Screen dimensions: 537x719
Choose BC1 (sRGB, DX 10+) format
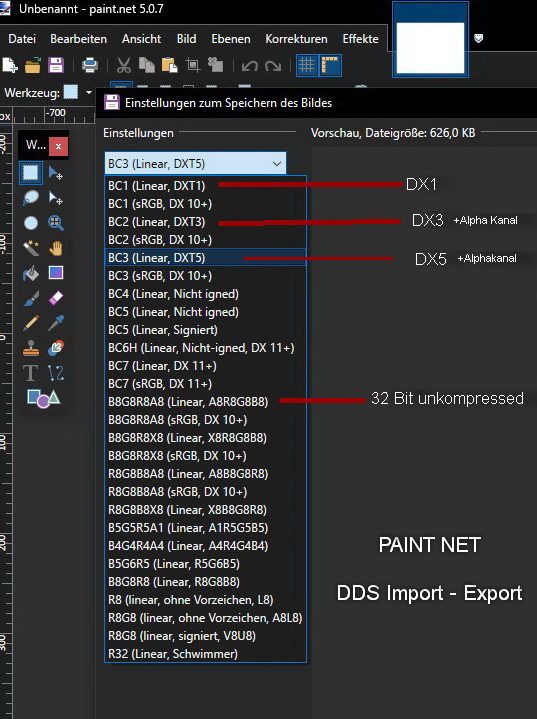pos(205,204)
